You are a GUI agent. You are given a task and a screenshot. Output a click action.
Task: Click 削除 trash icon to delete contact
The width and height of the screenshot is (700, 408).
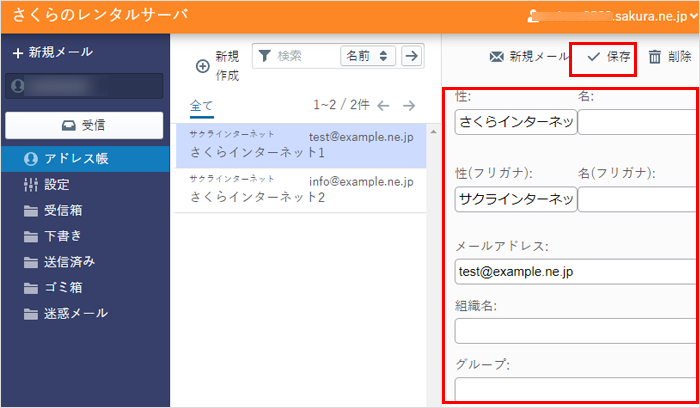click(x=655, y=57)
